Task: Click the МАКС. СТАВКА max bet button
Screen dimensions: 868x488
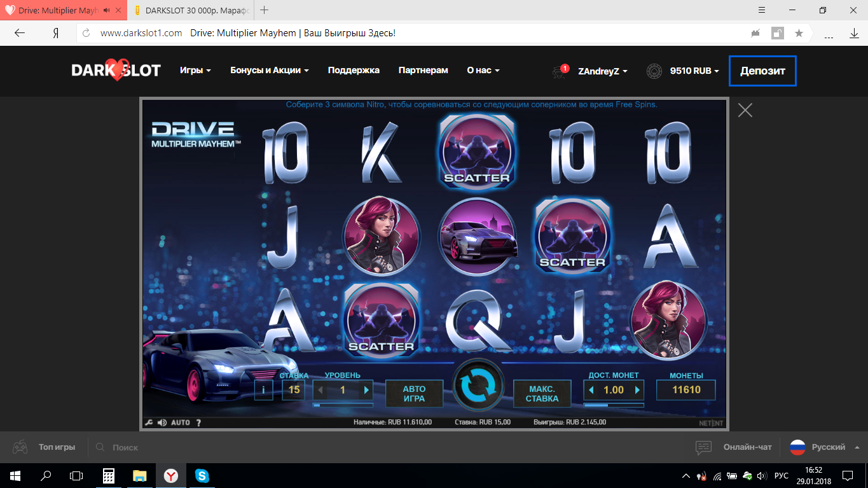Action: tap(542, 394)
